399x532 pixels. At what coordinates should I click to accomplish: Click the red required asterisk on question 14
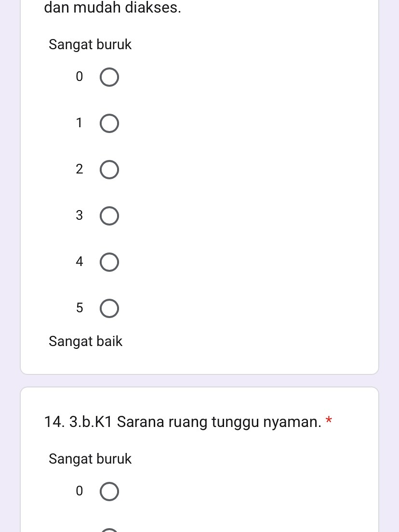(x=329, y=421)
